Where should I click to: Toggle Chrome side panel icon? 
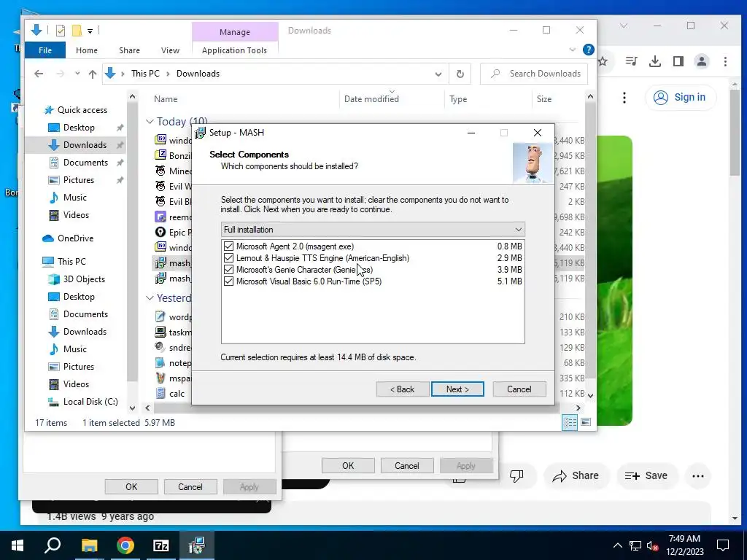tap(678, 61)
